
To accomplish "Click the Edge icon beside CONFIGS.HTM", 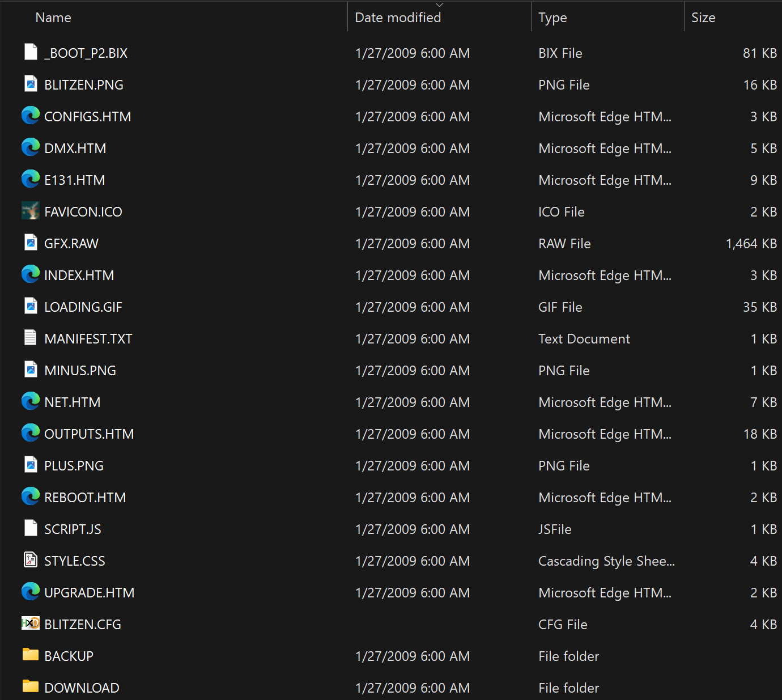I will (x=31, y=116).
